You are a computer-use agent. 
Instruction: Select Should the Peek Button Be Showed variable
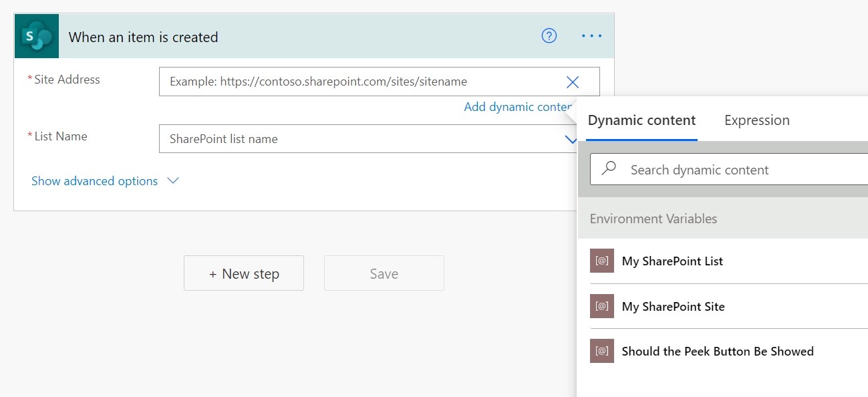click(x=729, y=351)
